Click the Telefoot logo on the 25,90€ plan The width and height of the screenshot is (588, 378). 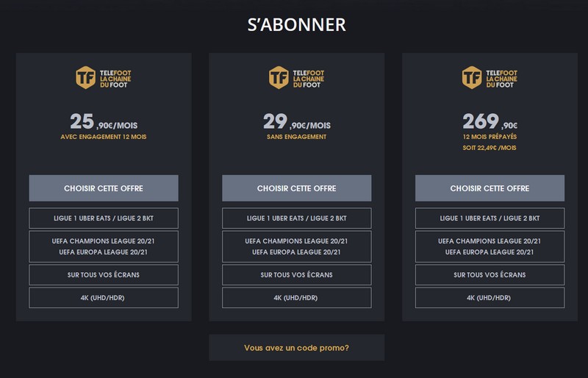click(x=103, y=77)
